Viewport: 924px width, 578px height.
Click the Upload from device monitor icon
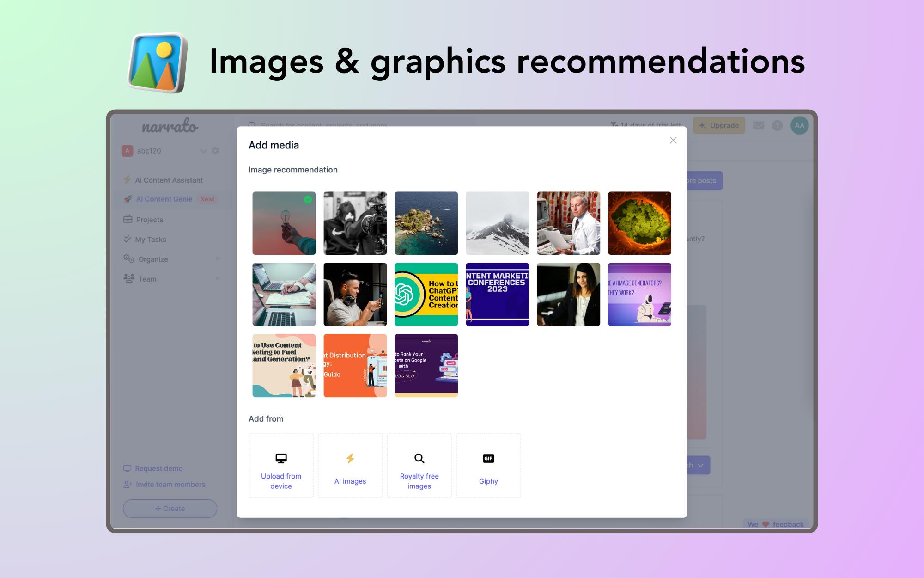point(281,458)
